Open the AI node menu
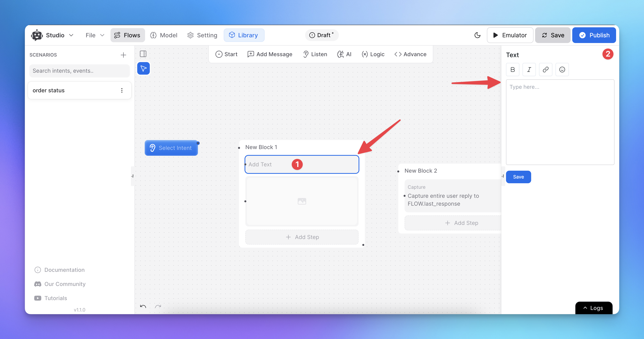Image resolution: width=644 pixels, height=339 pixels. coord(344,54)
